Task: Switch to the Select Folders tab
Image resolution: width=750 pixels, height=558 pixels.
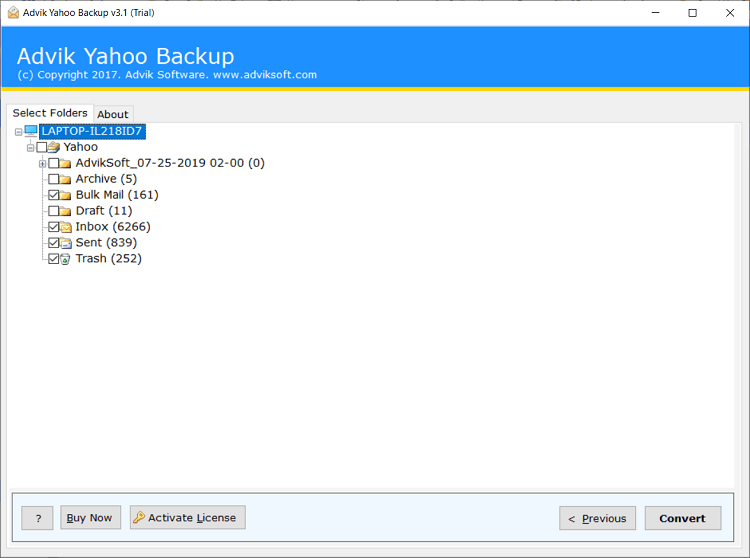Action: [50, 113]
